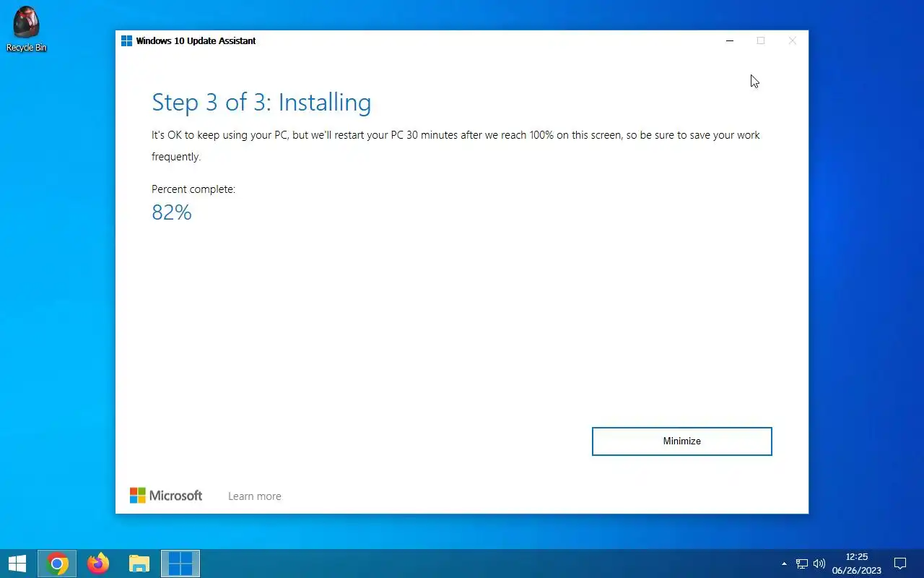Open the network status tray icon
The image size is (924, 578).
(802, 564)
